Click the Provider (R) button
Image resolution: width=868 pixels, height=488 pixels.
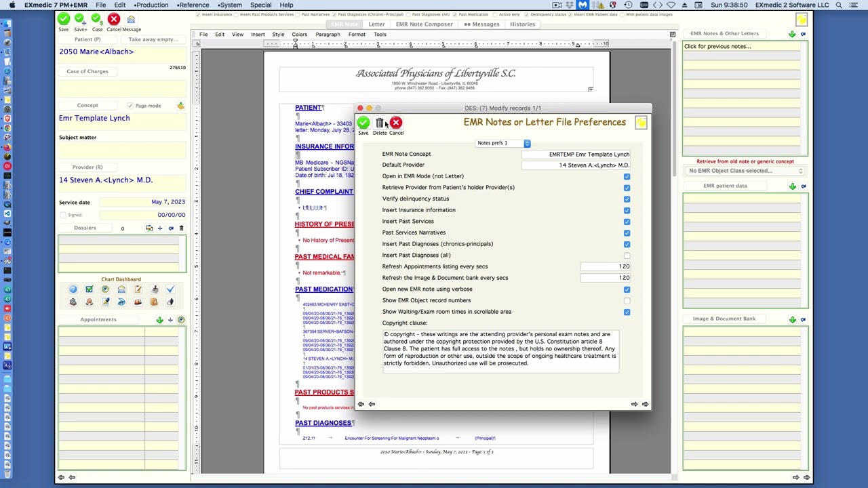coord(87,167)
